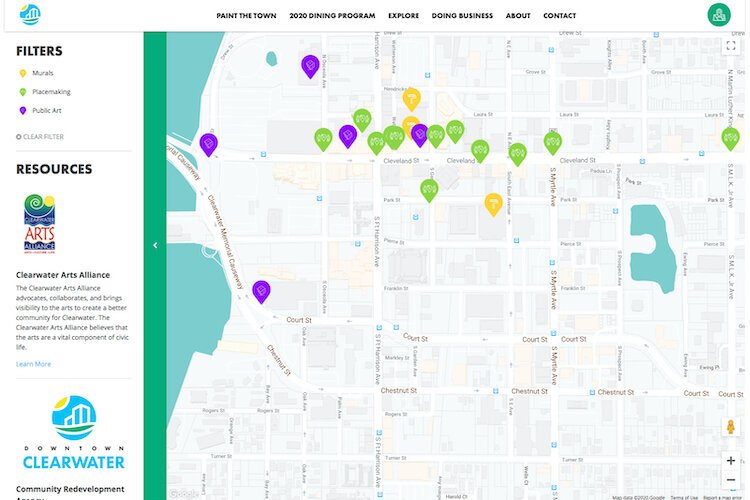This screenshot has width=750, height=500.
Task: Click the Downtown Clearwater logo in header
Action: pos(30,15)
